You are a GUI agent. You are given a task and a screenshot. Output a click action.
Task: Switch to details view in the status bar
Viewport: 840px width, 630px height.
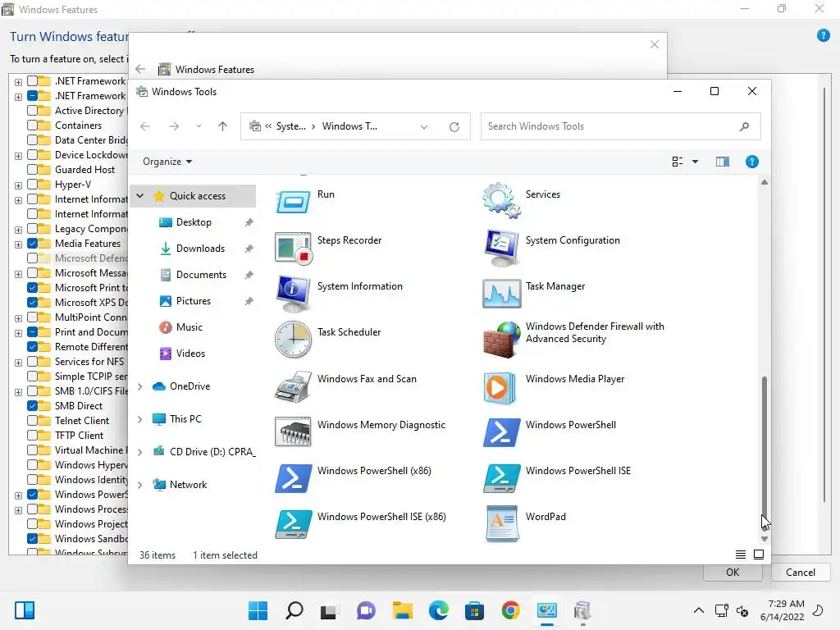pos(741,555)
